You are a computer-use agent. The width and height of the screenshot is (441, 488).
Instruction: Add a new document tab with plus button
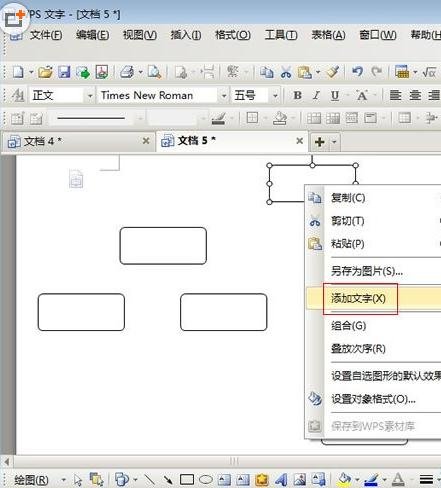coord(319,142)
